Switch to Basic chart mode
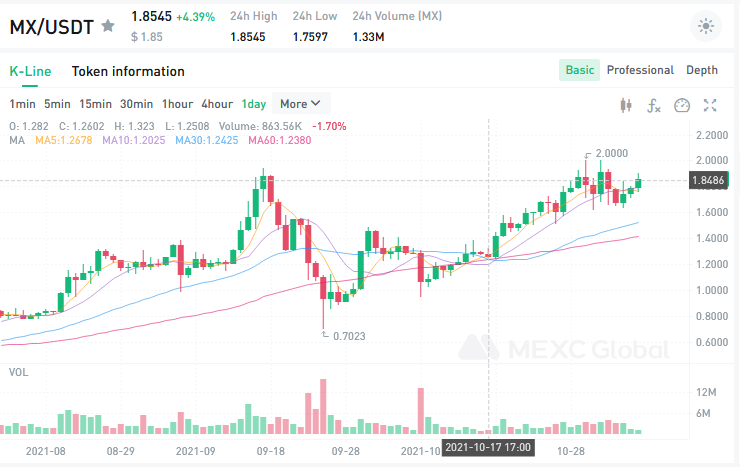The width and height of the screenshot is (740, 467). (579, 70)
